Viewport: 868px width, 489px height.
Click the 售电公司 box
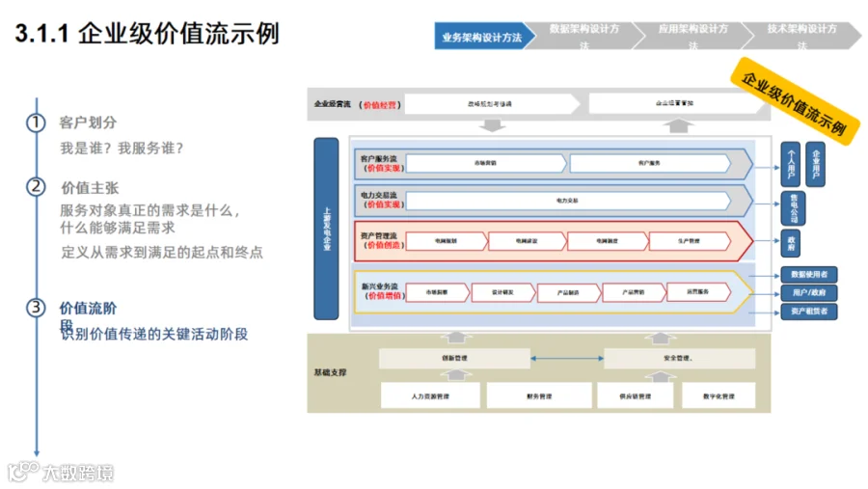click(x=794, y=208)
